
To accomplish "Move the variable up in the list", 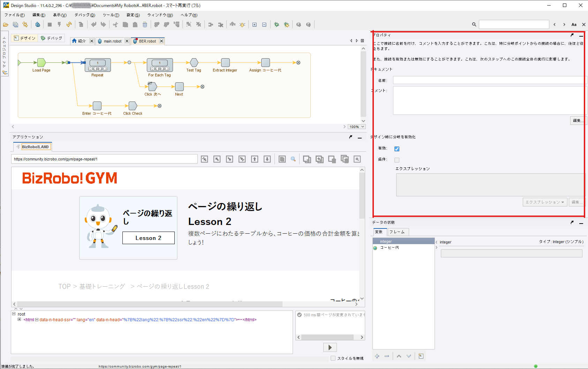I will click(x=399, y=356).
